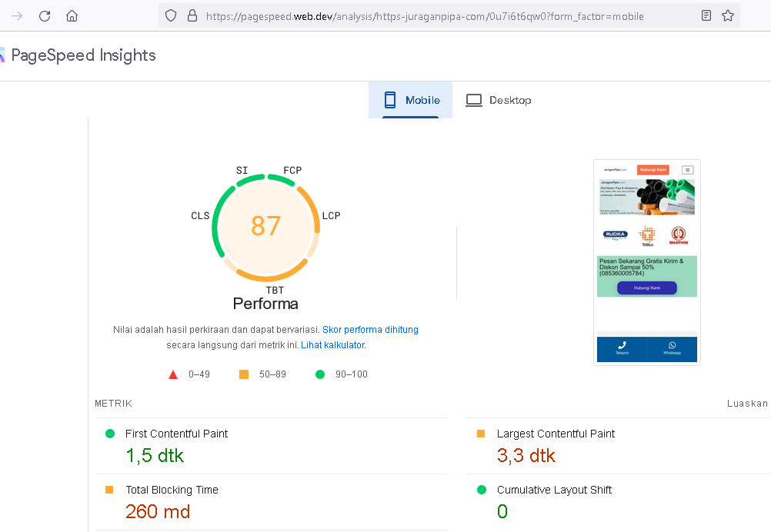The height and width of the screenshot is (532, 771).
Task: Click the First Contentful Paint metric
Action: pos(176,434)
